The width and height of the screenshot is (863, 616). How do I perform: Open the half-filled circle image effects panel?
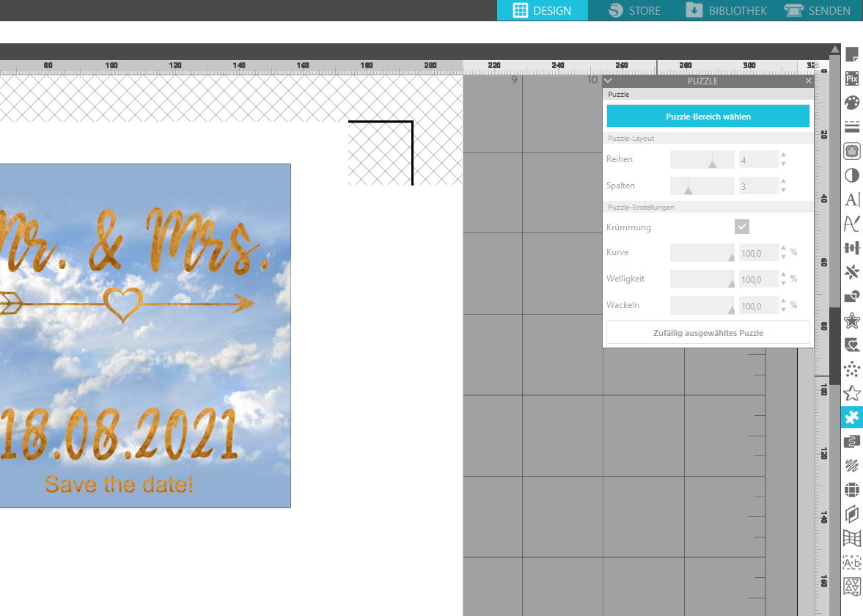coord(851,175)
